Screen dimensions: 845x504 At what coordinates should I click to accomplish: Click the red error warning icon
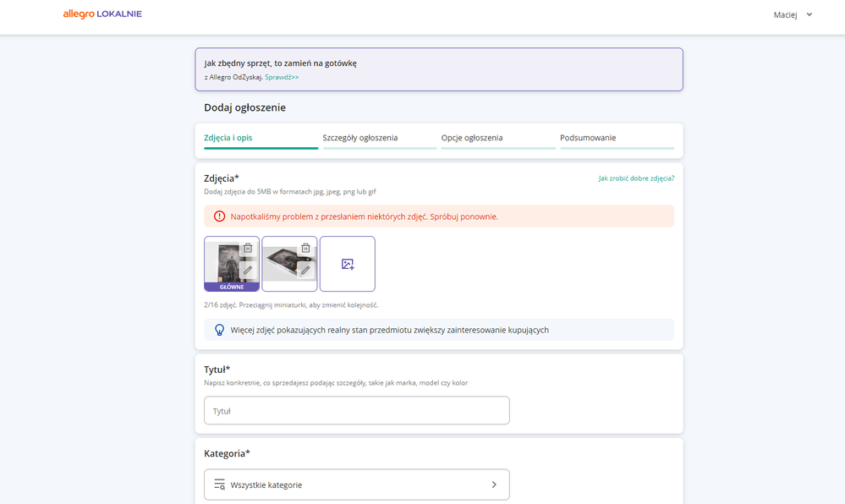pyautogui.click(x=219, y=216)
